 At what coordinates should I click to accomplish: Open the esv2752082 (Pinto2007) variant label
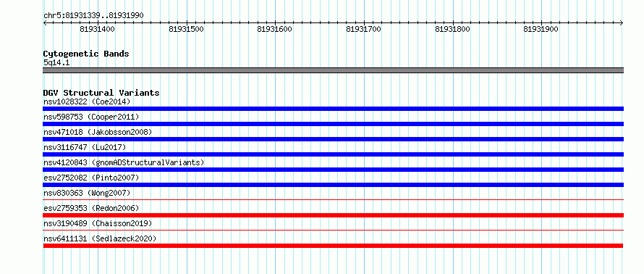(x=91, y=178)
